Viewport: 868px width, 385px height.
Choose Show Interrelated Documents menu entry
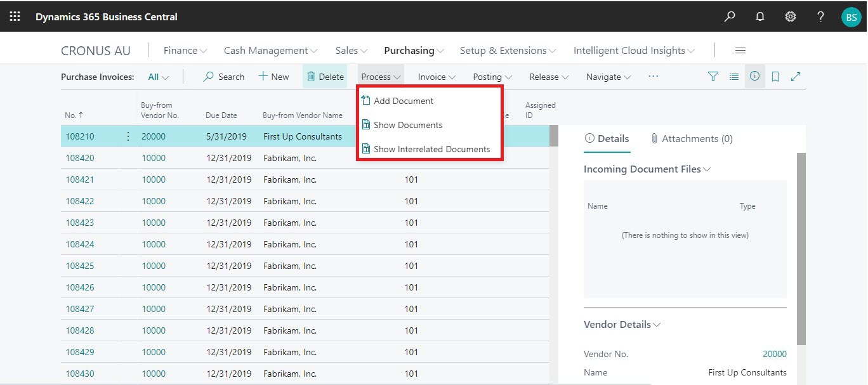click(431, 149)
